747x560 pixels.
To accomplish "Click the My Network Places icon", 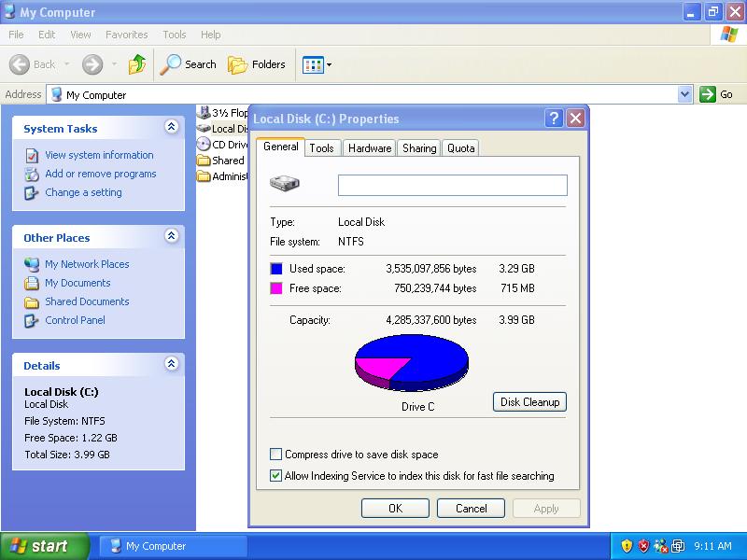I will [x=32, y=264].
